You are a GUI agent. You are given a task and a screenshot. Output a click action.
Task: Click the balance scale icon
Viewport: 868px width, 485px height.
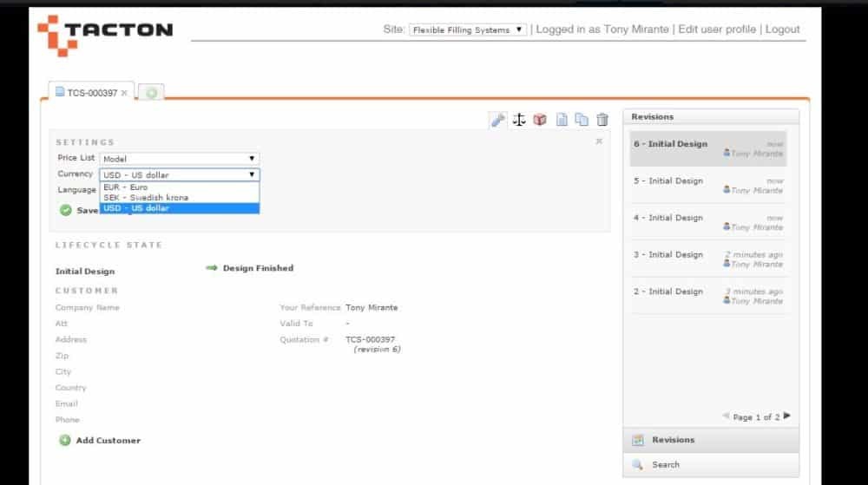[519, 120]
